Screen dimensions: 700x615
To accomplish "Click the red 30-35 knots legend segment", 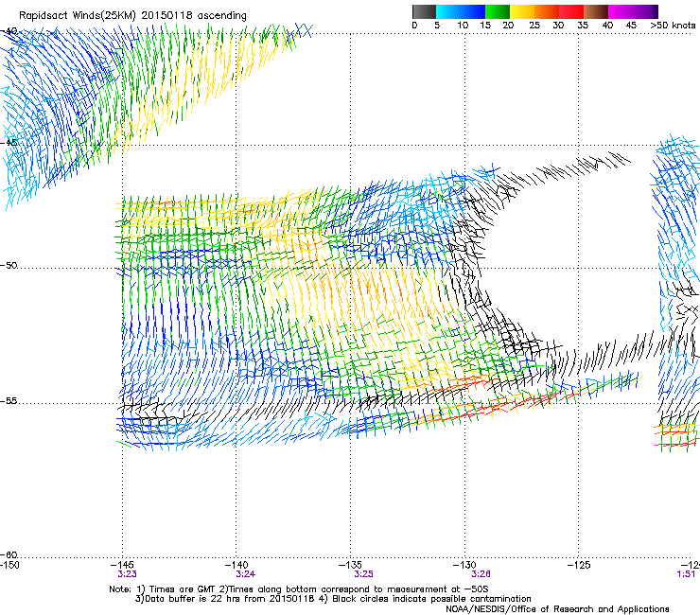I will 571,11.
